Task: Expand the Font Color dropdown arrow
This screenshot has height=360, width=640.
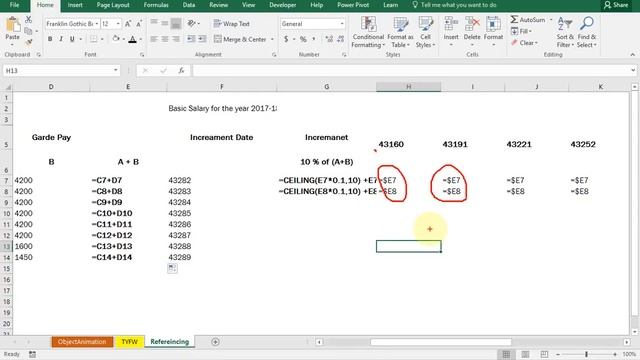Action: coord(140,39)
